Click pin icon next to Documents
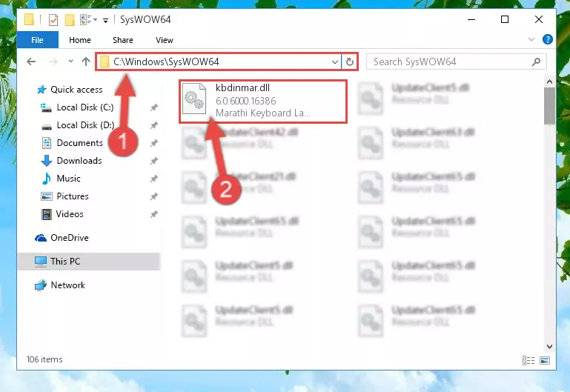Viewport: 570px width, 392px height. point(154,143)
